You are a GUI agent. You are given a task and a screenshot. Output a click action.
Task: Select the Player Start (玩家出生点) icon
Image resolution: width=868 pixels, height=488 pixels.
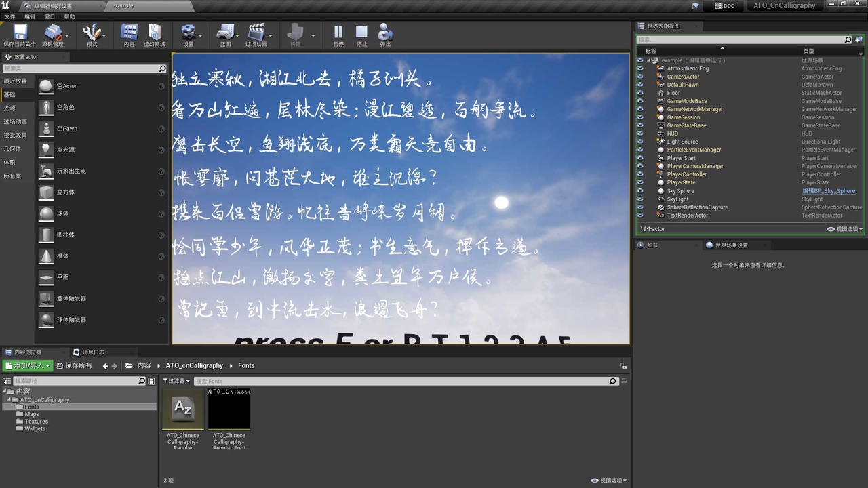(x=46, y=171)
